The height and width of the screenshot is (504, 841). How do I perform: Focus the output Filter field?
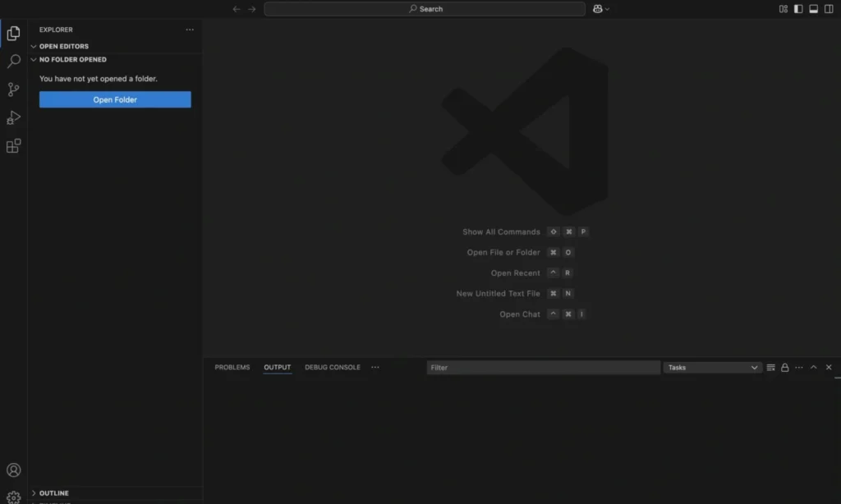[544, 367]
